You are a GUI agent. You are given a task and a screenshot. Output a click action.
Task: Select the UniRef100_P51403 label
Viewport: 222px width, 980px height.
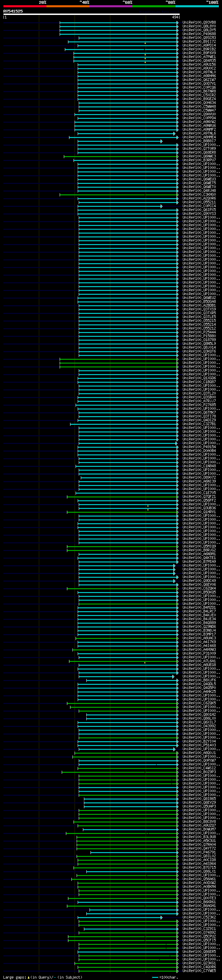point(199,745)
